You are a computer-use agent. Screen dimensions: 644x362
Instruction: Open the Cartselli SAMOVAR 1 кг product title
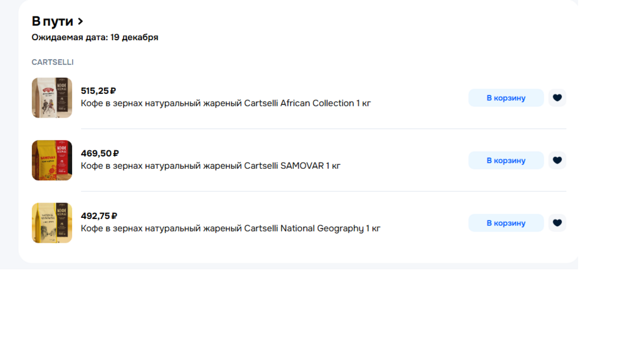pos(210,166)
